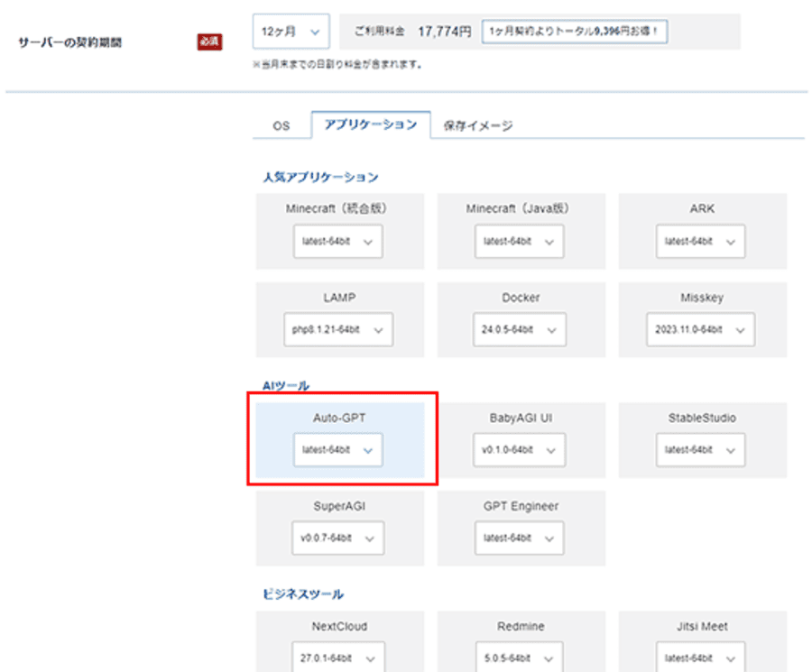Click the サーバーの契約期間 label
Image resolution: width=812 pixels, height=672 pixels.
(x=69, y=42)
